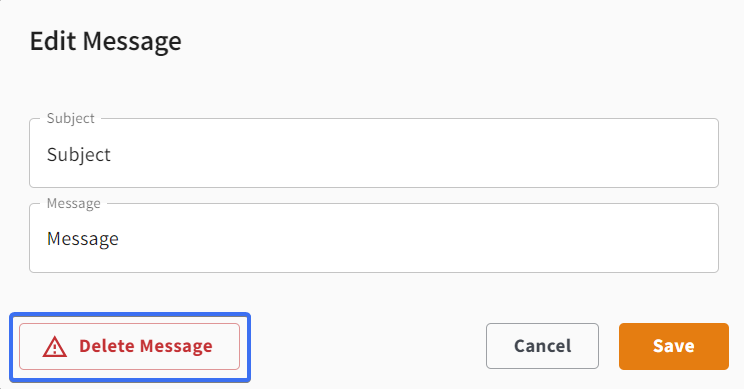This screenshot has height=389, width=744.
Task: Click the Delete Message button
Action: coord(130,346)
